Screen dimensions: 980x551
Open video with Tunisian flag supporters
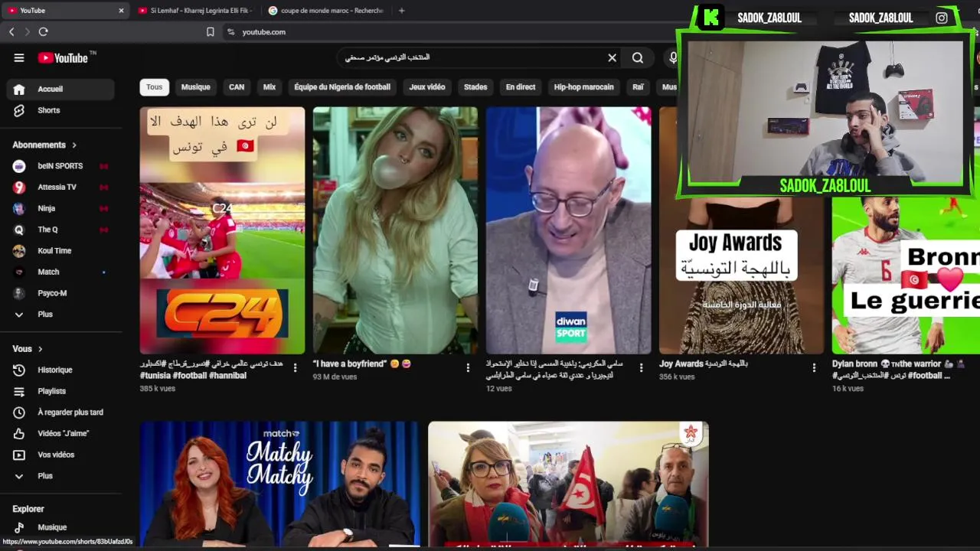[568, 484]
